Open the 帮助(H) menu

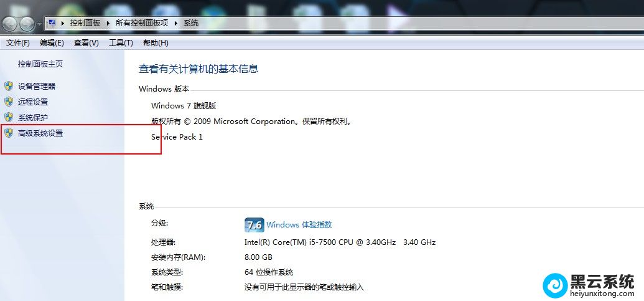[x=156, y=43]
